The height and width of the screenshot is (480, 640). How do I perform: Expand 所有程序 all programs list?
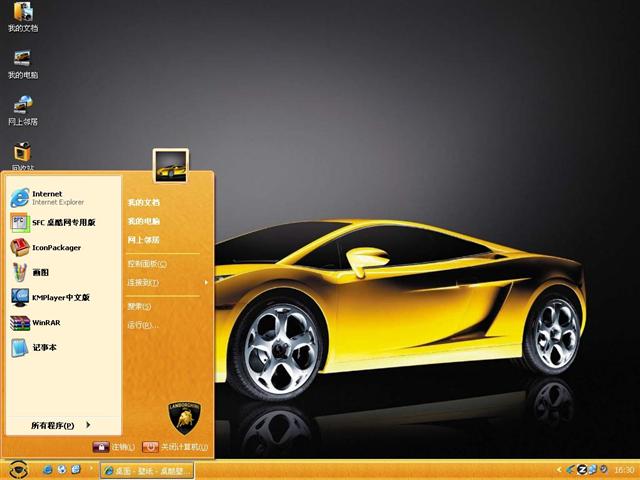60,425
